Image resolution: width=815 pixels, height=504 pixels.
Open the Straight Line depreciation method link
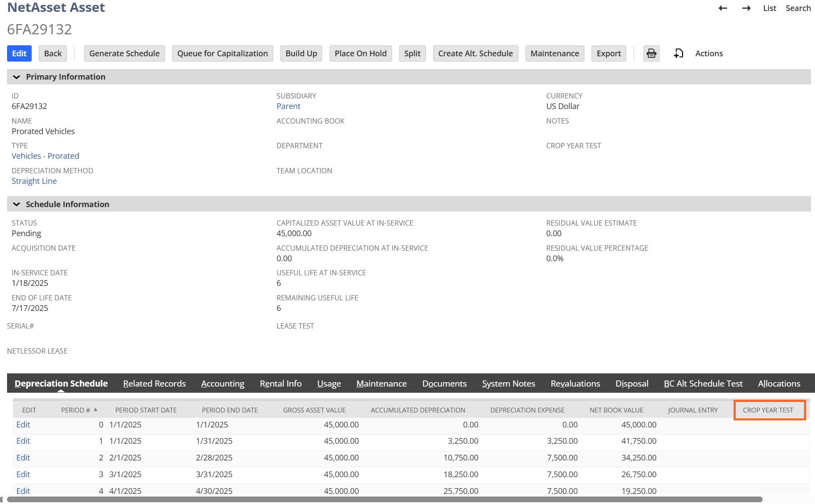pyautogui.click(x=34, y=181)
